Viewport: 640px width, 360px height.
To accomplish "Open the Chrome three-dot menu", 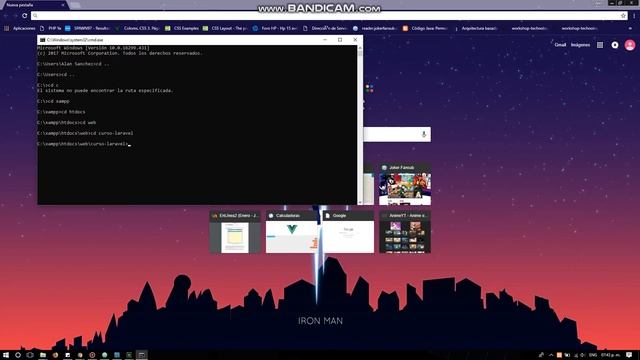I will (x=634, y=16).
